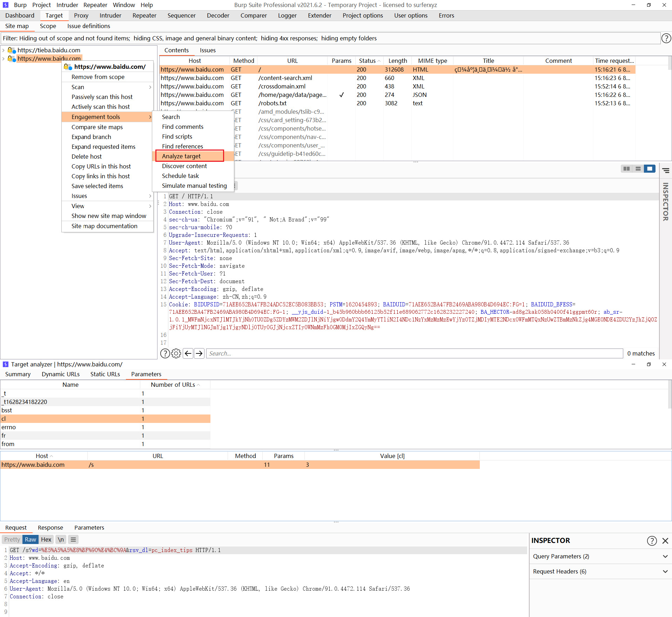Image resolution: width=672 pixels, height=617 pixels.
Task: Select the single combined view layout
Action: click(x=650, y=169)
